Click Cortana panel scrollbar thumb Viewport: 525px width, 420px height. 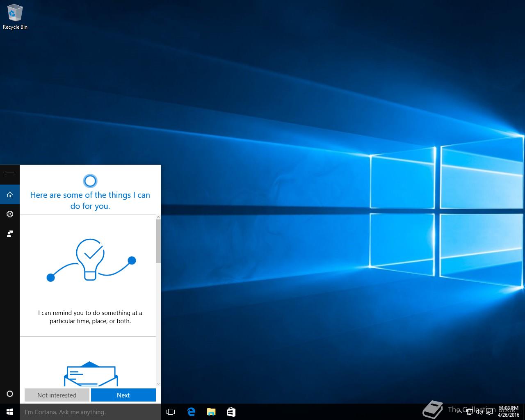(x=158, y=241)
